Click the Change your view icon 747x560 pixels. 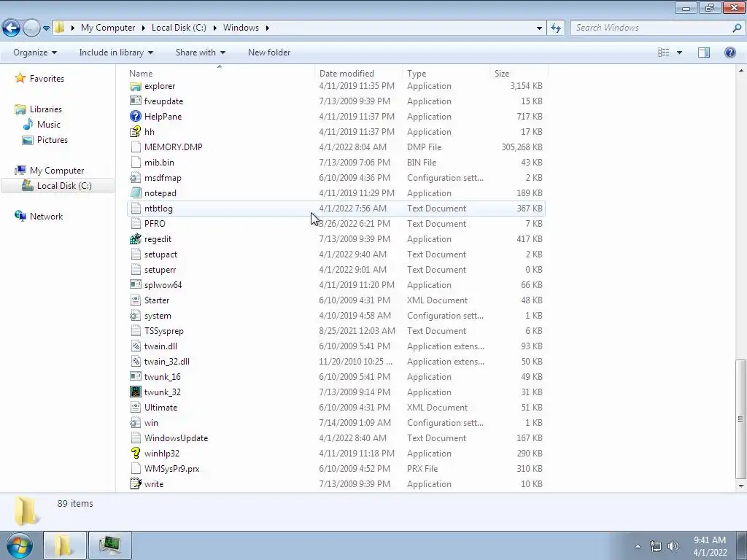click(663, 52)
